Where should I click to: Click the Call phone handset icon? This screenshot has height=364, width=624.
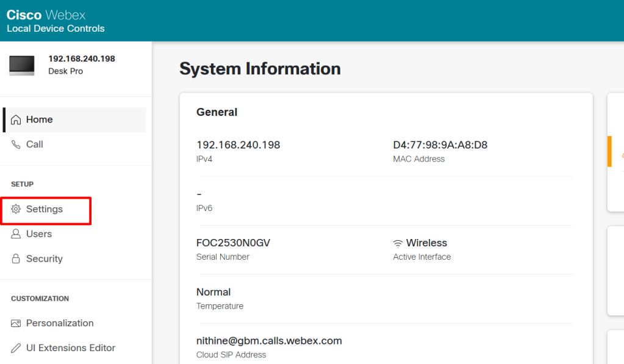(x=16, y=145)
